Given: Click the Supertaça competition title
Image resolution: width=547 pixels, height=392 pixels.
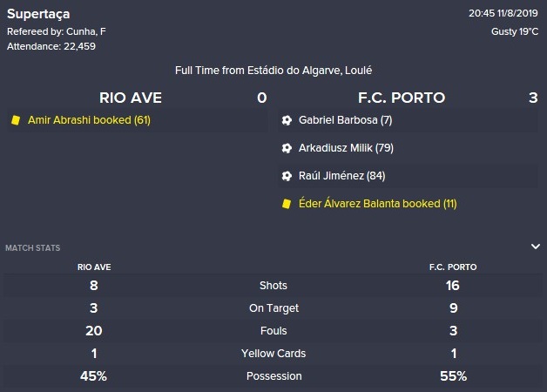Looking at the screenshot, I should (x=38, y=14).
